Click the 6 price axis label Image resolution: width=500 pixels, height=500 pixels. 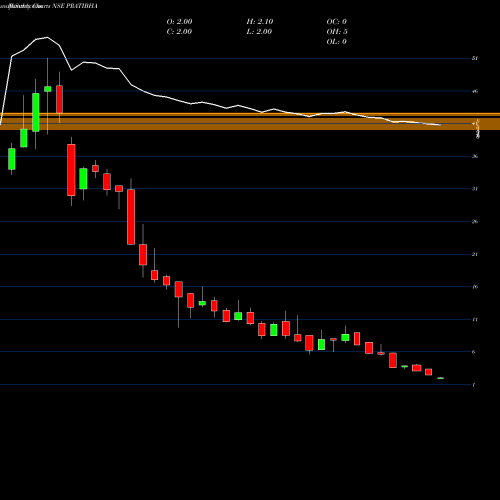[x=474, y=352]
